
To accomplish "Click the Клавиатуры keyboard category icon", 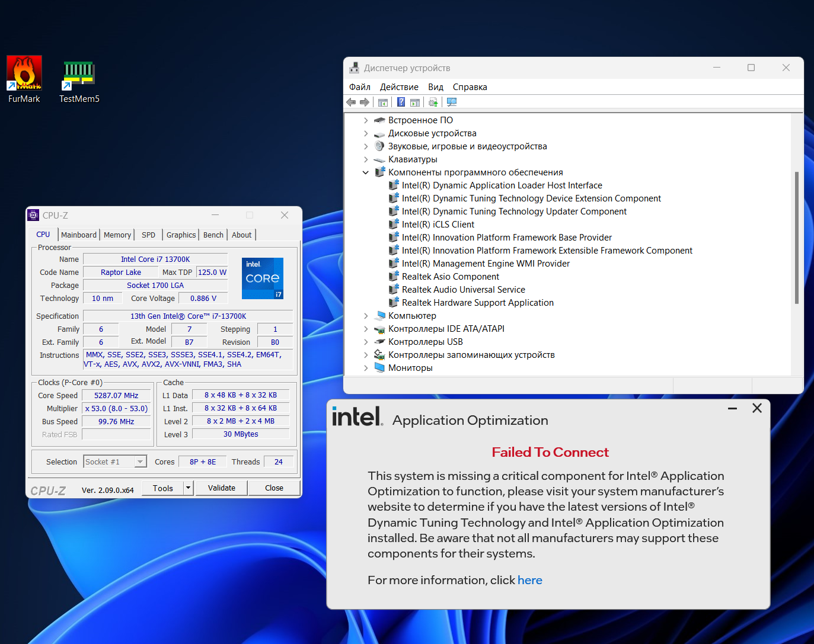I will pyautogui.click(x=380, y=159).
